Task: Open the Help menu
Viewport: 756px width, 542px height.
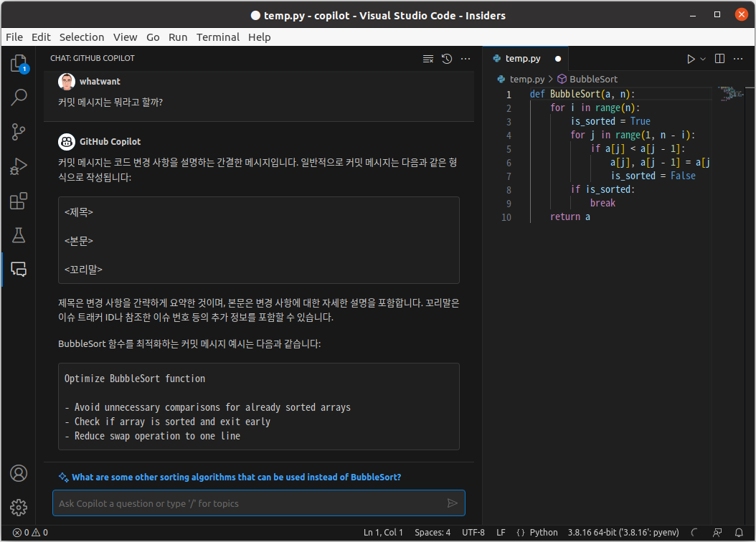Action: [260, 37]
